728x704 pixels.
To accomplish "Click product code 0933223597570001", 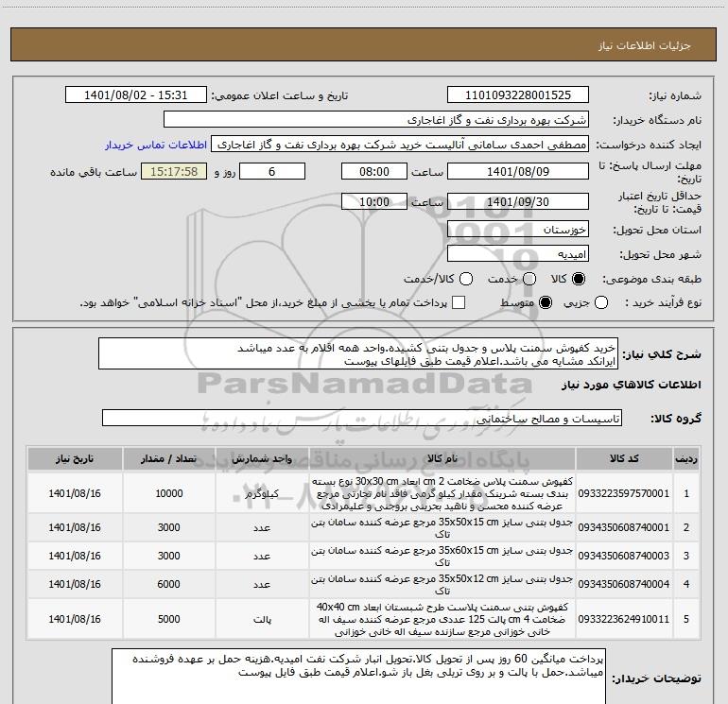I will point(624,493).
